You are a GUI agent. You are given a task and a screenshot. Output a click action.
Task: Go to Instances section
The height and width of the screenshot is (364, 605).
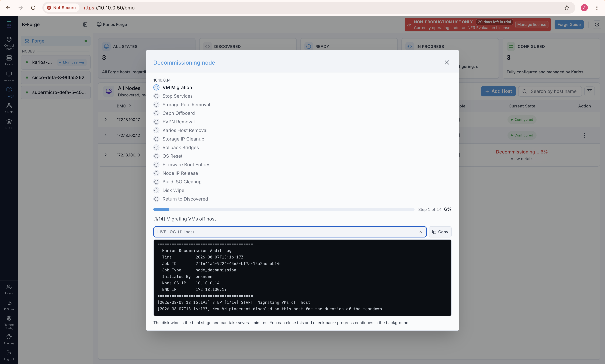point(9,76)
